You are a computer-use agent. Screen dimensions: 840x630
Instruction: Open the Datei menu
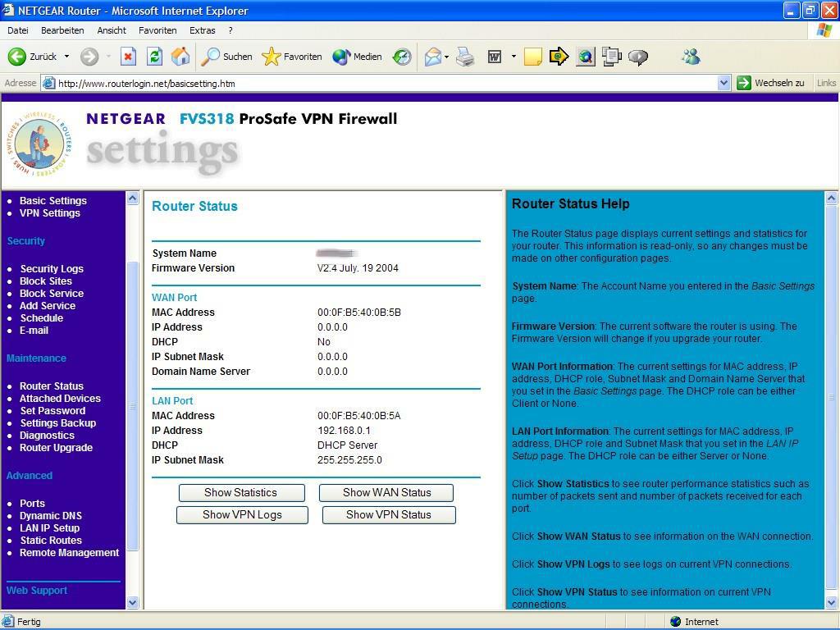point(18,30)
